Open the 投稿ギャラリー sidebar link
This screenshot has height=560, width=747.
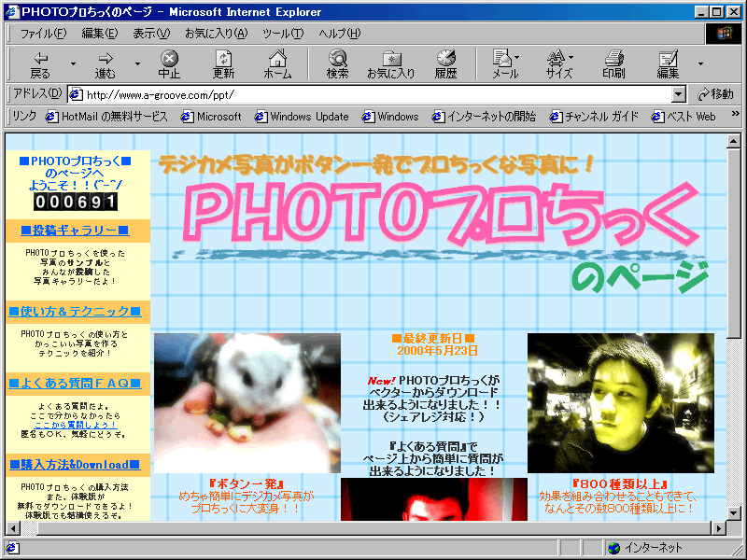pos(75,231)
